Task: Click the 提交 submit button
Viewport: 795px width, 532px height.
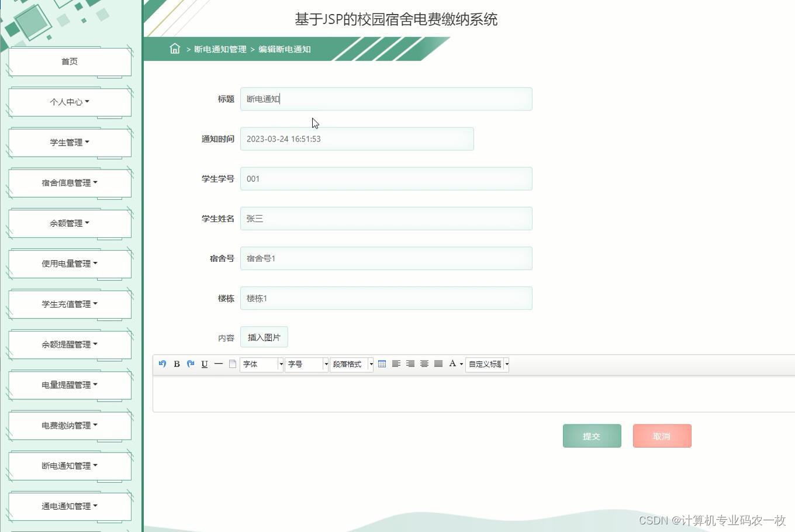Action: tap(592, 436)
